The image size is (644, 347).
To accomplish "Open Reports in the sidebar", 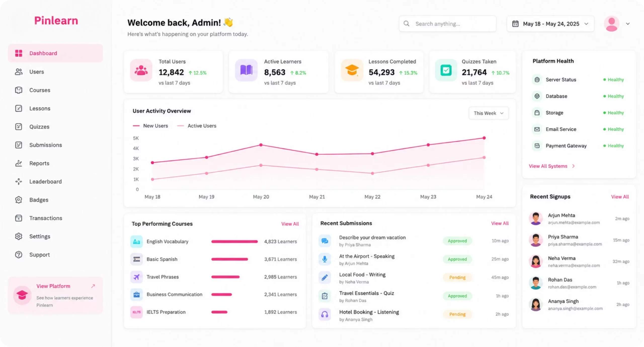I will pos(55,163).
